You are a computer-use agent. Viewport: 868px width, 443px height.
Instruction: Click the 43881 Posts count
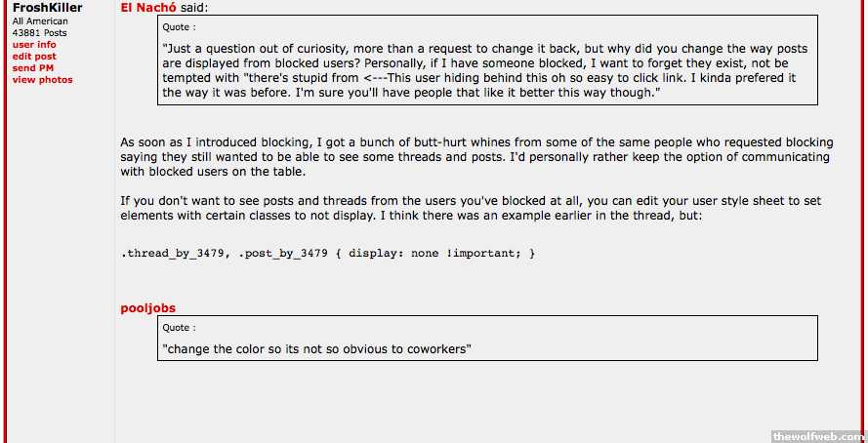[40, 33]
